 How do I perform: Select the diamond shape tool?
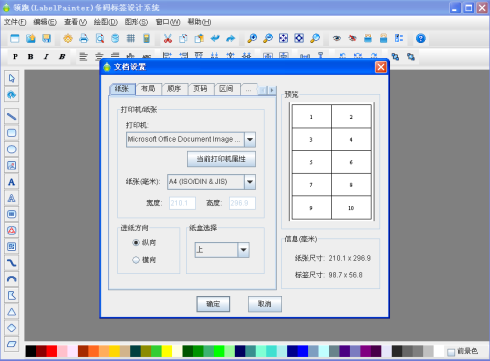pos(12,328)
